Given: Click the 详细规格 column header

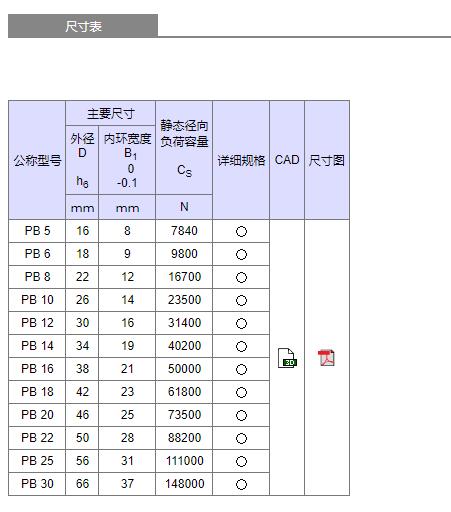Looking at the screenshot, I should pyautogui.click(x=241, y=160).
